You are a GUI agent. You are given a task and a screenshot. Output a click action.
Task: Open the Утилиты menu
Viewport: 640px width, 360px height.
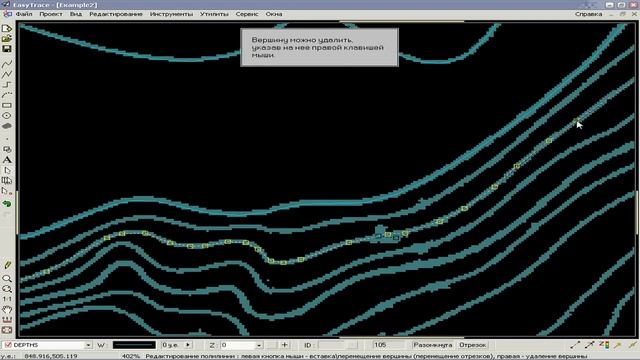coord(214,14)
